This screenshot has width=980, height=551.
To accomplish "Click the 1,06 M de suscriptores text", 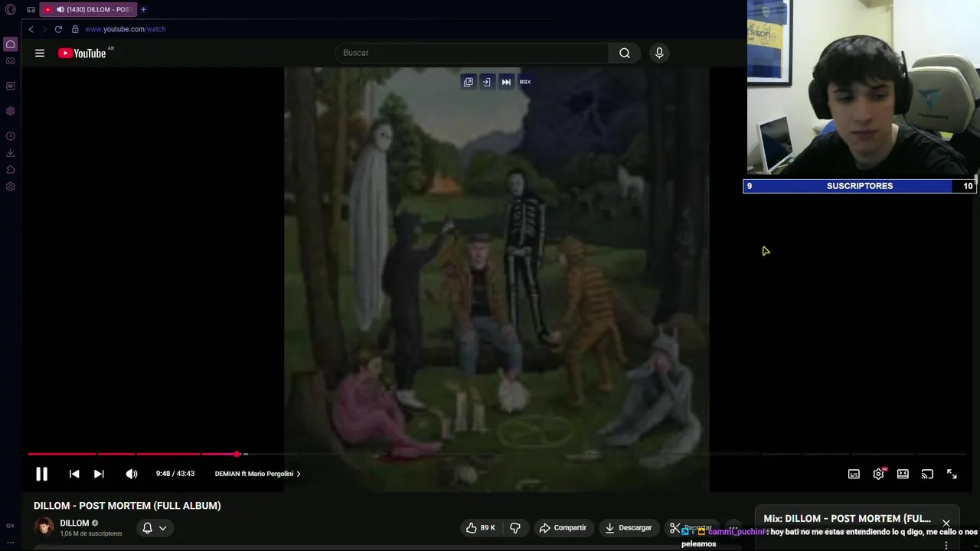I will (91, 533).
